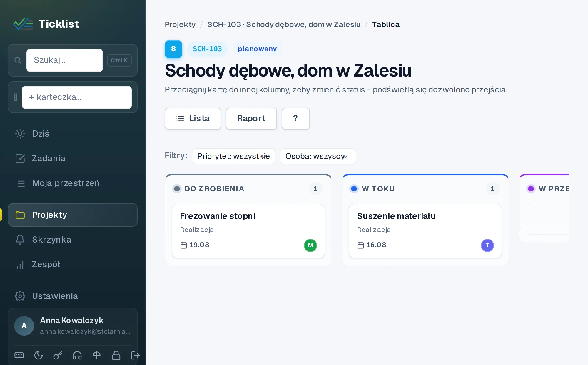The height and width of the screenshot is (365, 588).
Task: Click the purple status dot of third column
Action: 531,189
